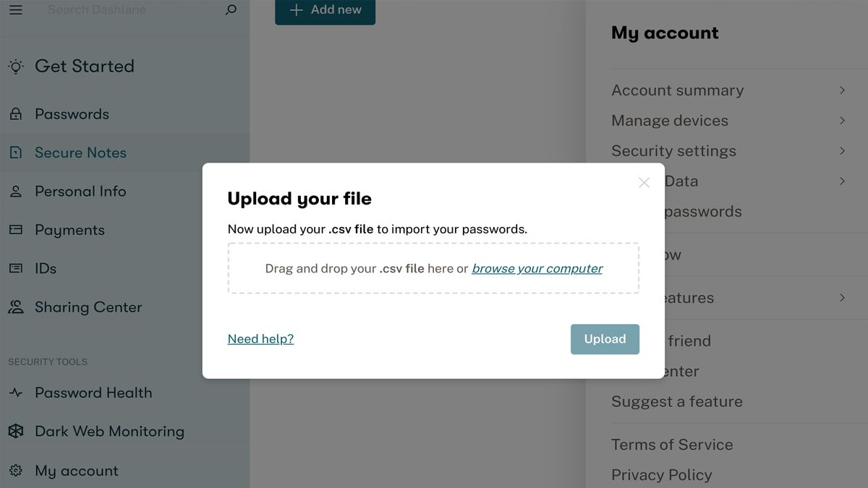Image resolution: width=868 pixels, height=488 pixels.
Task: Open Secure Notes via its note icon
Action: (16, 153)
